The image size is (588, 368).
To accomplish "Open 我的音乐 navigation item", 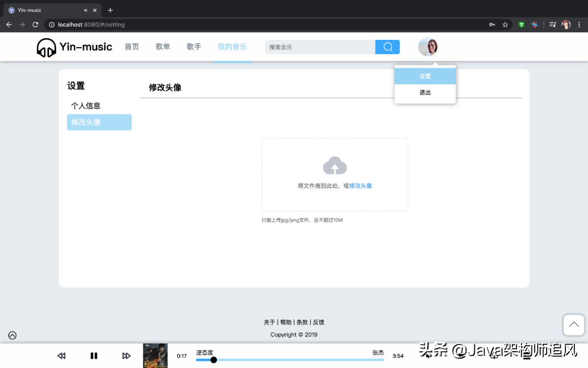I will pos(232,46).
